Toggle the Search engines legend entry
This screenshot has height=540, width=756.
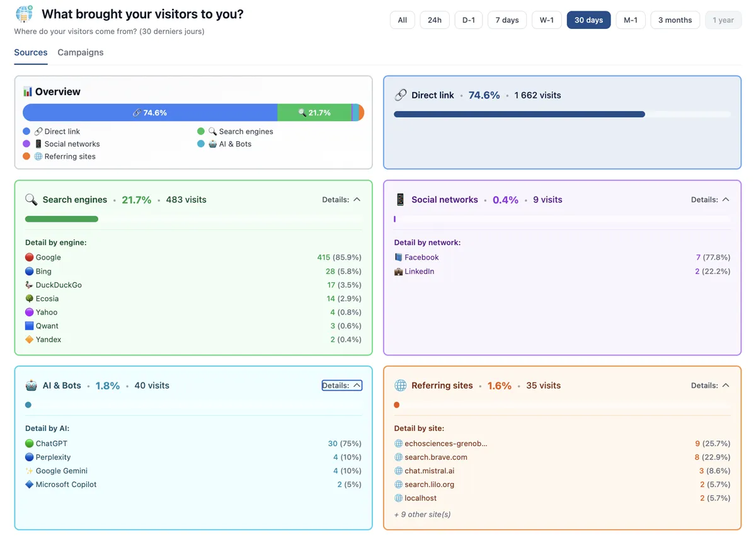[241, 131]
